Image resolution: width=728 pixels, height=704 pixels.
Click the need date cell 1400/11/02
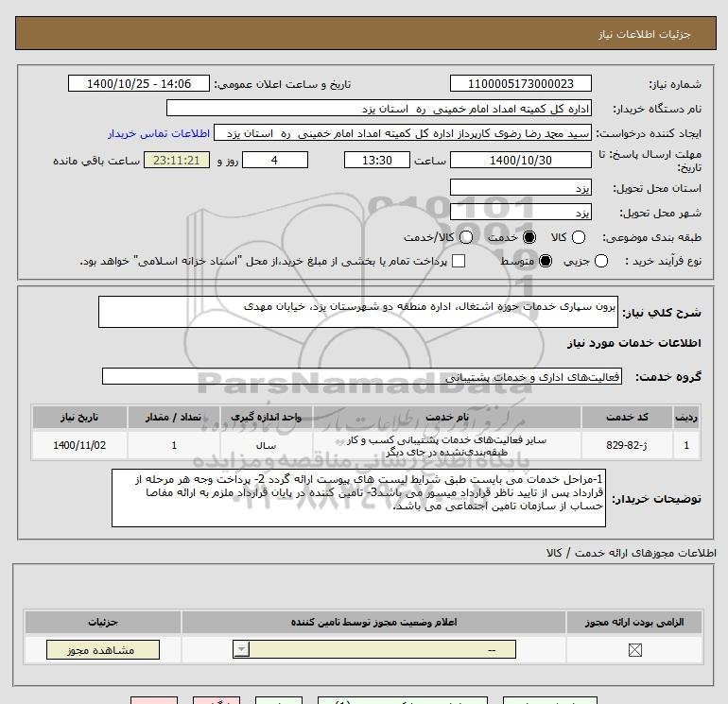pyautogui.click(x=79, y=445)
